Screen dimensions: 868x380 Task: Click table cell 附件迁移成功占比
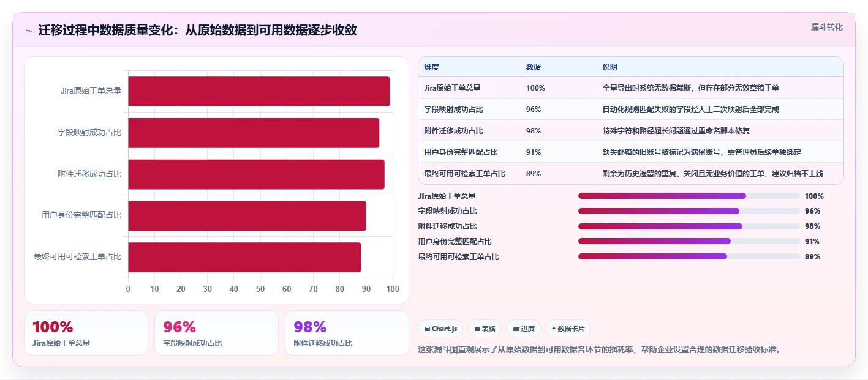(453, 131)
